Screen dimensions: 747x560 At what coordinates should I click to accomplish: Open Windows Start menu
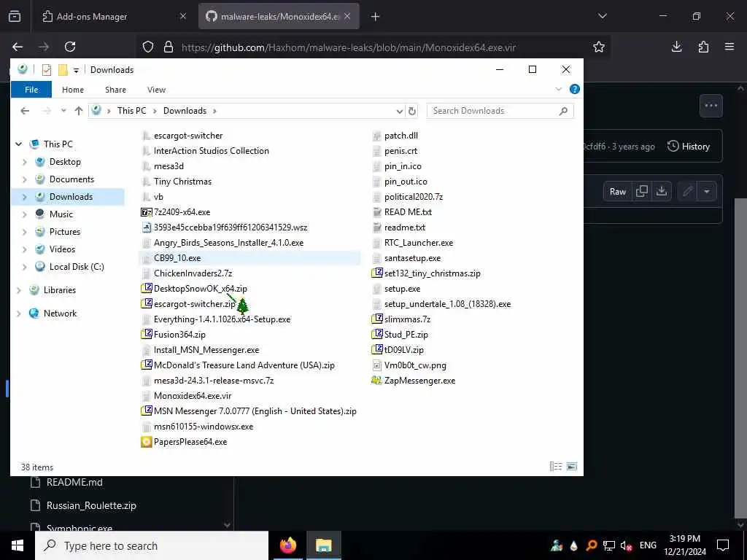click(18, 545)
